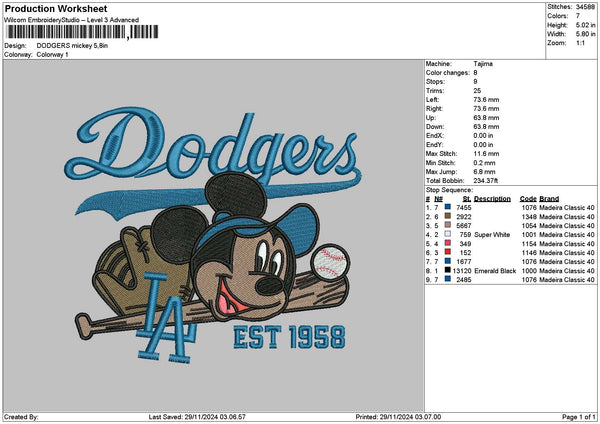Click the Total Bobbin value 234.37ft

click(x=486, y=181)
